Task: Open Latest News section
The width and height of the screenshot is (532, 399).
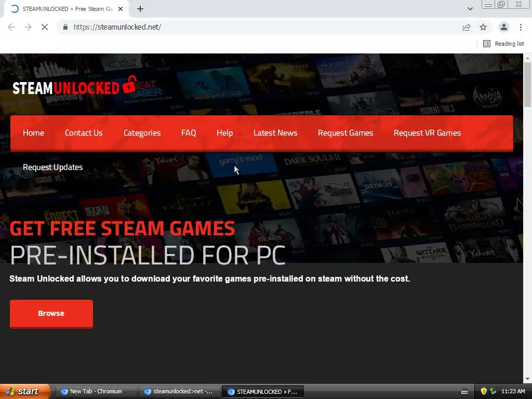Action: tap(275, 133)
